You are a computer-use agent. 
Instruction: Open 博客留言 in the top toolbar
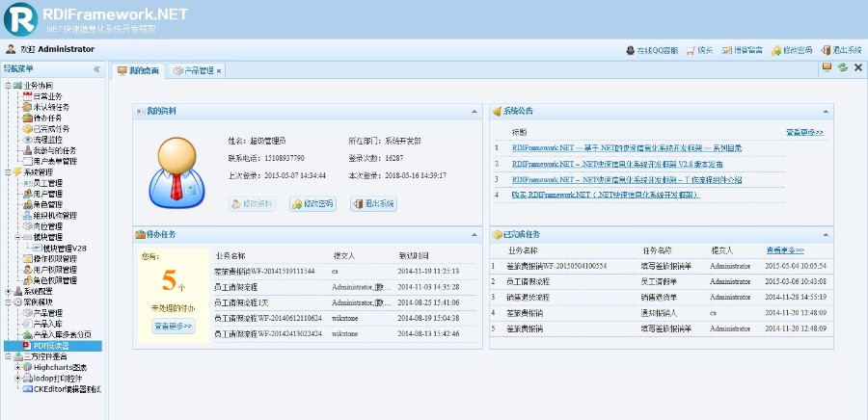(x=743, y=50)
